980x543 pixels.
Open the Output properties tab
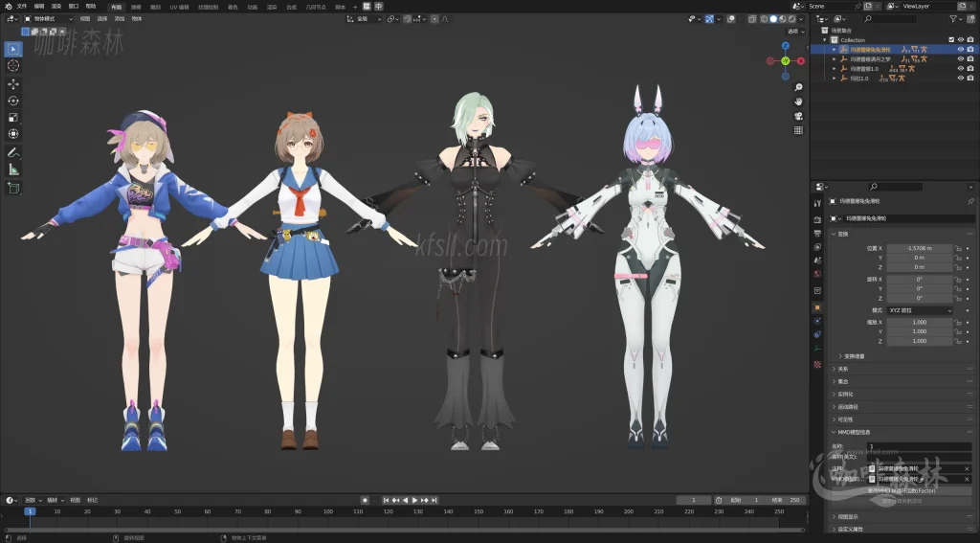[x=817, y=234]
